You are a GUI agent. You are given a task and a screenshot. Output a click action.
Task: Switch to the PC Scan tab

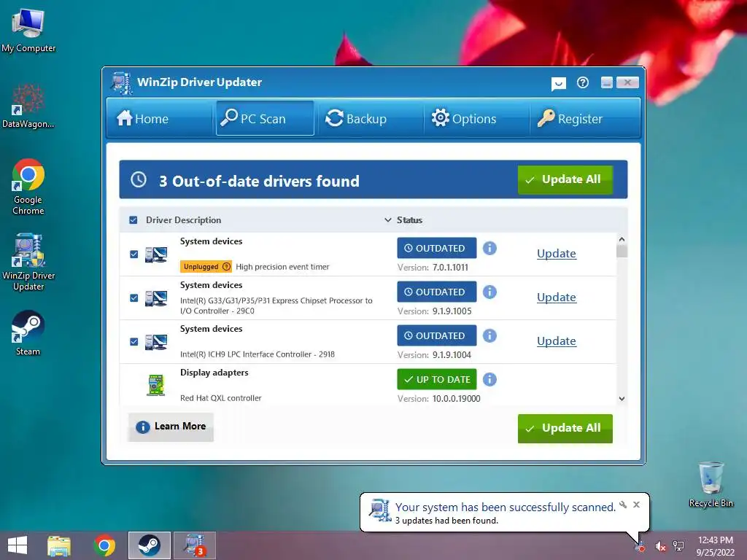265,118
